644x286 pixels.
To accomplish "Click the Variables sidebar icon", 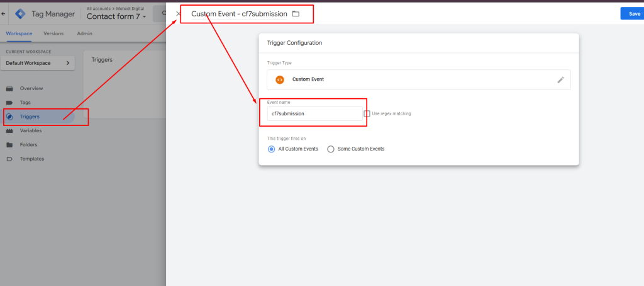I will tap(9, 131).
